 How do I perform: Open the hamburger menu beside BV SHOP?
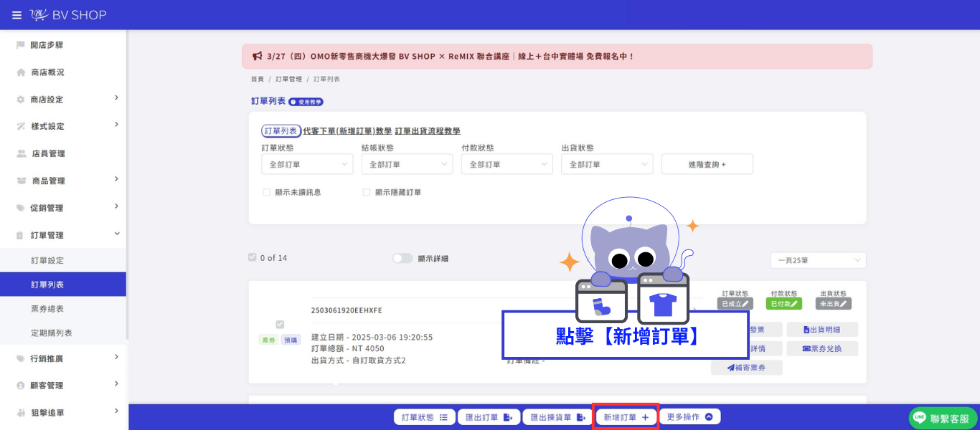(17, 15)
